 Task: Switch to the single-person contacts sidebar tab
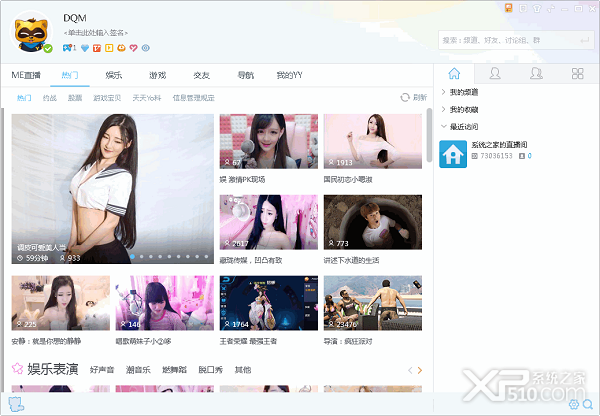point(495,73)
